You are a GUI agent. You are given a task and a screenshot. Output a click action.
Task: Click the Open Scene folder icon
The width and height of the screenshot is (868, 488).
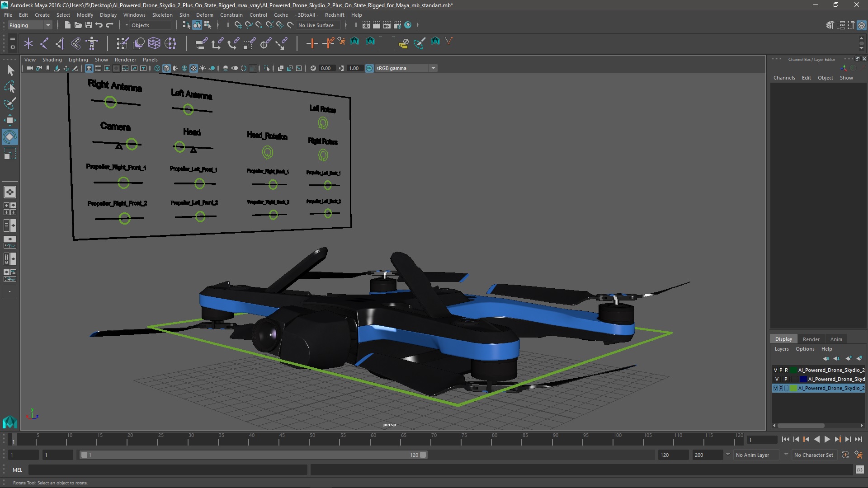coord(78,25)
